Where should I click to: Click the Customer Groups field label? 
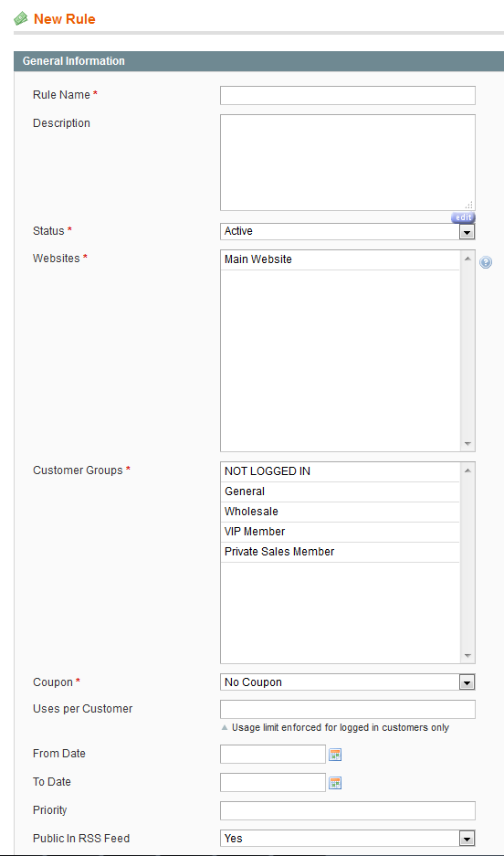point(78,470)
